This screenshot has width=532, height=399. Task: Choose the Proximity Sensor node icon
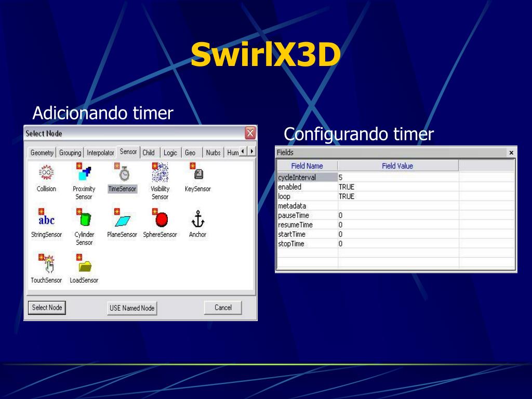[x=84, y=172]
